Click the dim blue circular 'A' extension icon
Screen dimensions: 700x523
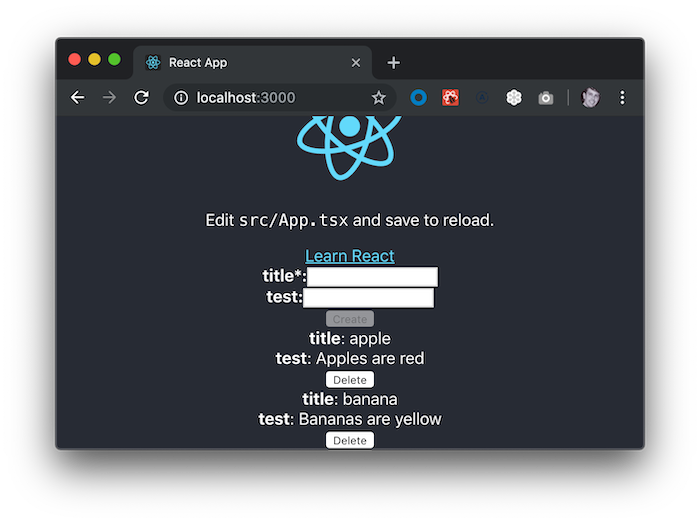[482, 97]
